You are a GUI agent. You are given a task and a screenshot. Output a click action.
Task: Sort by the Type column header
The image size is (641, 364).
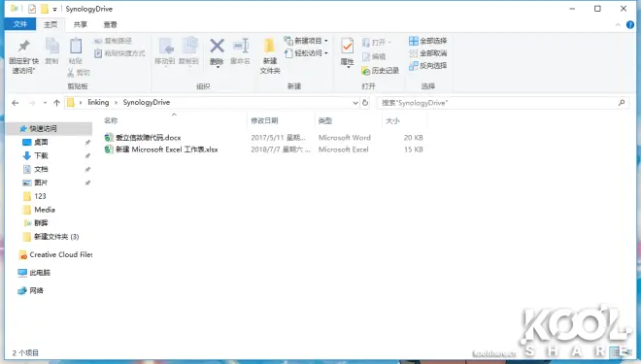coord(349,120)
